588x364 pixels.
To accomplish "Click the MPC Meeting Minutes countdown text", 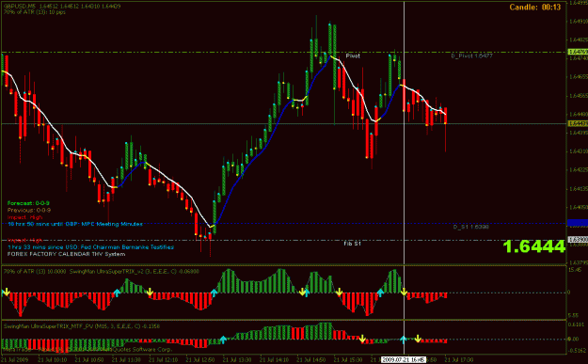I will click(x=75, y=224).
